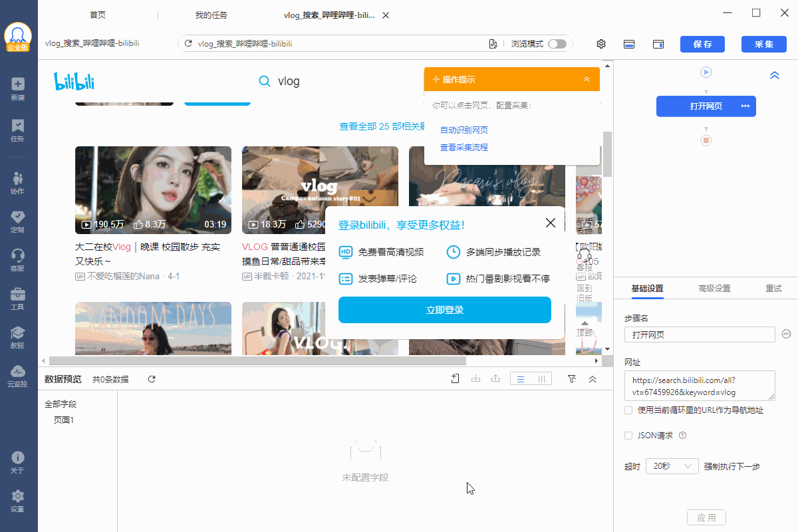The image size is (798, 532).
Task: Select column view toggle in data preview
Action: [542, 378]
